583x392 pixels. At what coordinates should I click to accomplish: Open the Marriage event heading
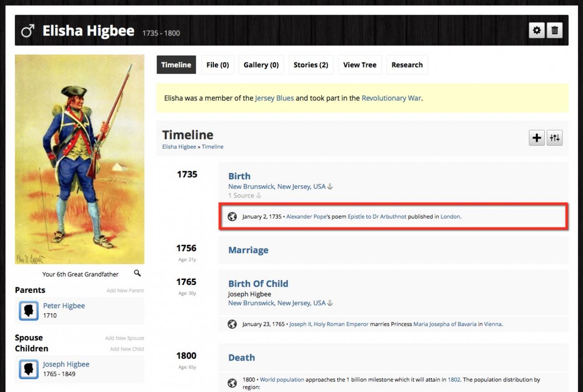(x=248, y=250)
